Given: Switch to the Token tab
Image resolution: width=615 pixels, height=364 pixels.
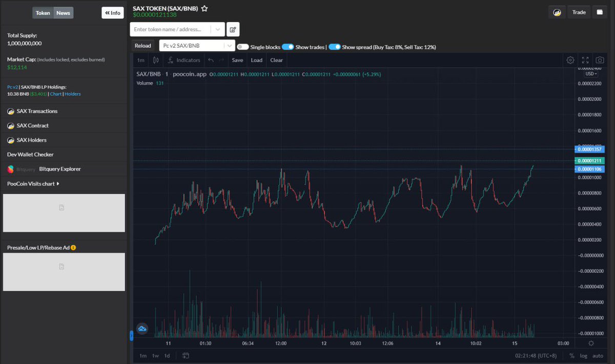Looking at the screenshot, I should click(43, 13).
